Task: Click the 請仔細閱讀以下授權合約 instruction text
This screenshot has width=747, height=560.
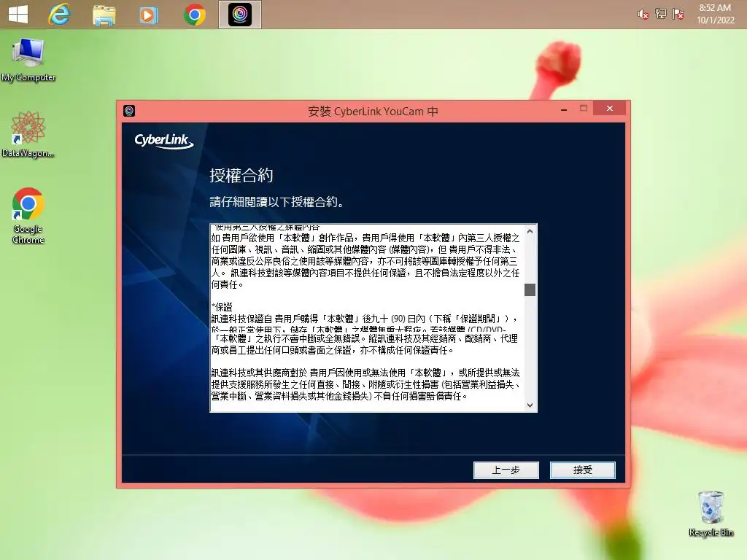Action: (x=276, y=202)
